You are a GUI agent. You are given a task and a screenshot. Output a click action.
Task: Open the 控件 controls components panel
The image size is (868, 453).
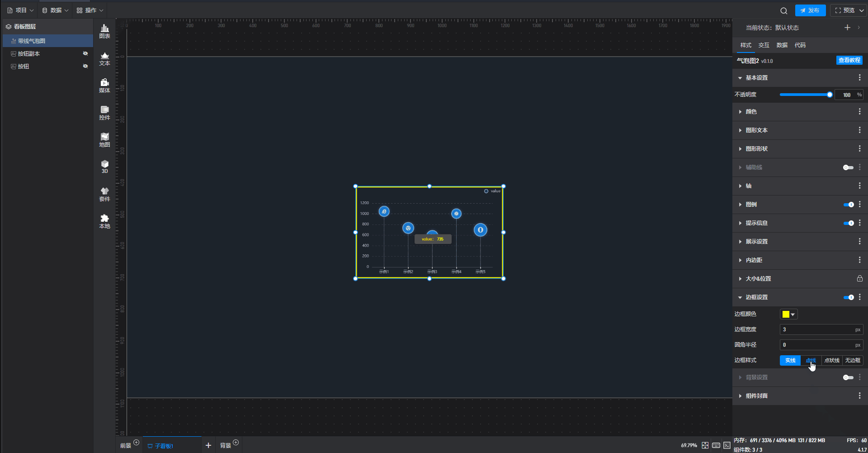(x=104, y=113)
